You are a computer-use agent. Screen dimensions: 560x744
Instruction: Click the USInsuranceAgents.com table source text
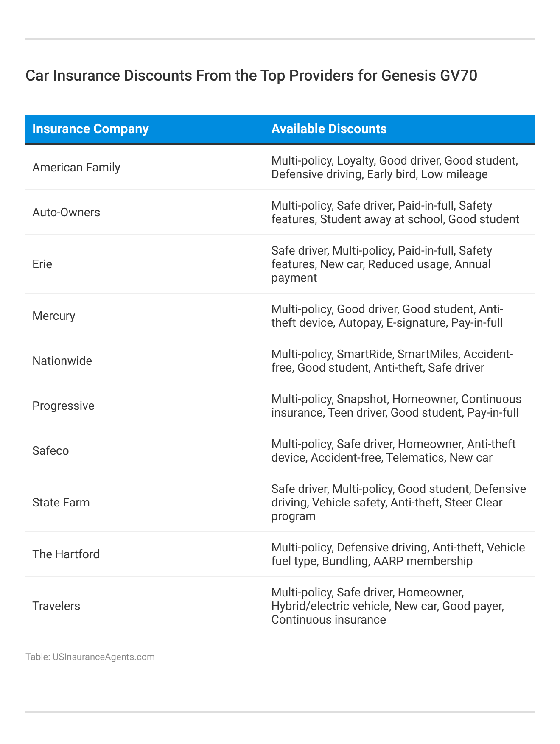click(x=90, y=657)
